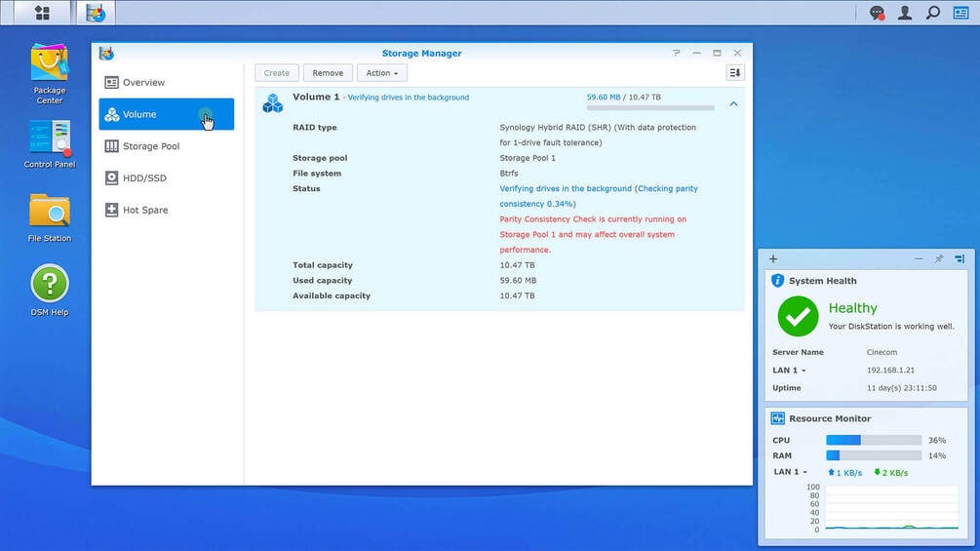Image resolution: width=980 pixels, height=551 pixels.
Task: Click the green Healthy checkmark icon
Action: point(798,316)
